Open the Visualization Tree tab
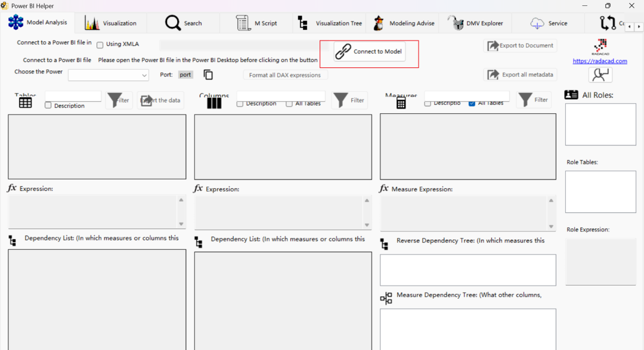The image size is (644, 350). click(330, 23)
